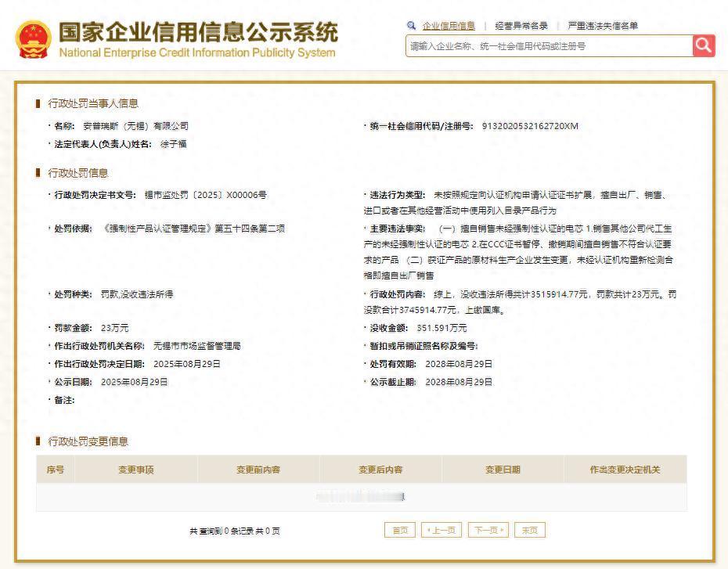Click the 行政处罚变更信息 section heading
Viewport: 728px width, 569px height.
pyautogui.click(x=88, y=441)
